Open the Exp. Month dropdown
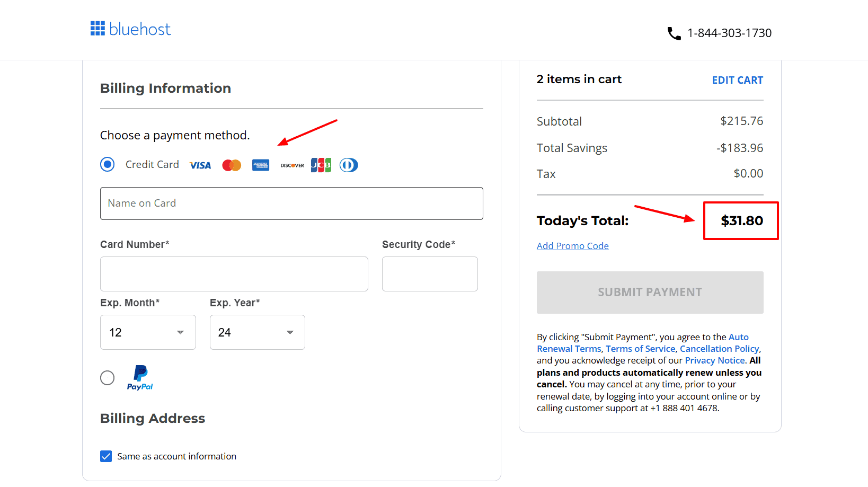This screenshot has height=487, width=868. point(148,332)
